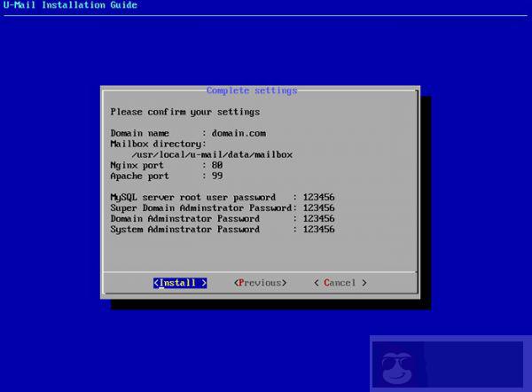Select the domain.com value
This screenshot has width=532, height=392.
[x=239, y=133]
